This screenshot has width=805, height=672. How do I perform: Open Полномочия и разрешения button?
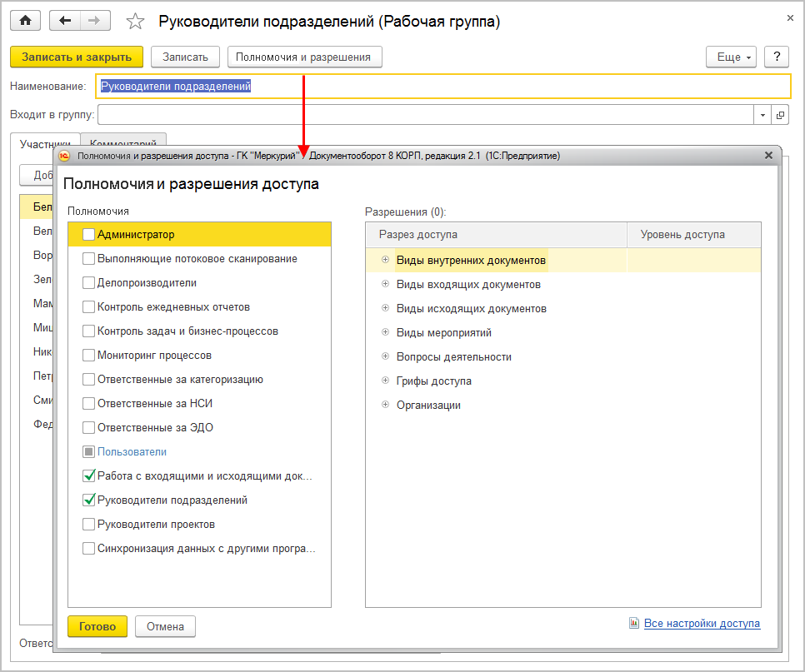(x=305, y=57)
